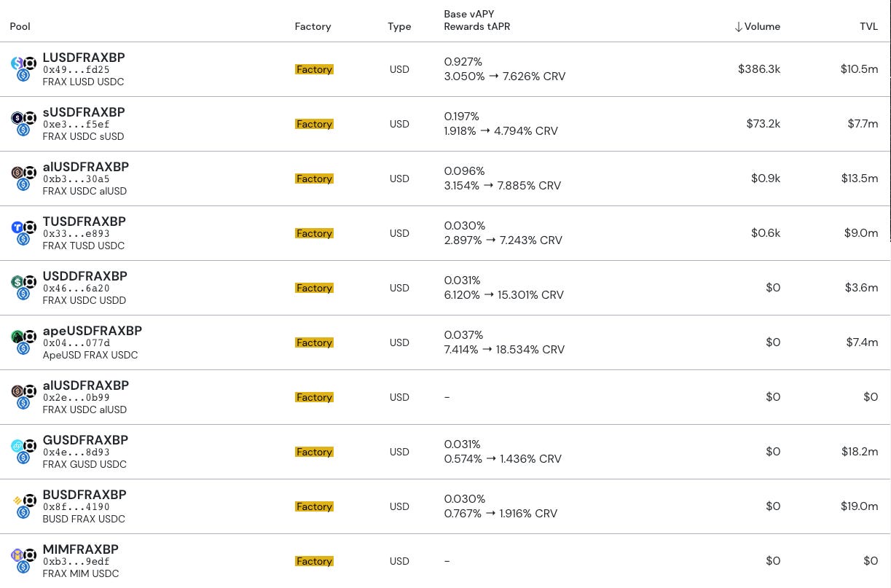Click the USDDFRAXBP pool token icons
This screenshot has height=588, width=891.
[x=23, y=288]
